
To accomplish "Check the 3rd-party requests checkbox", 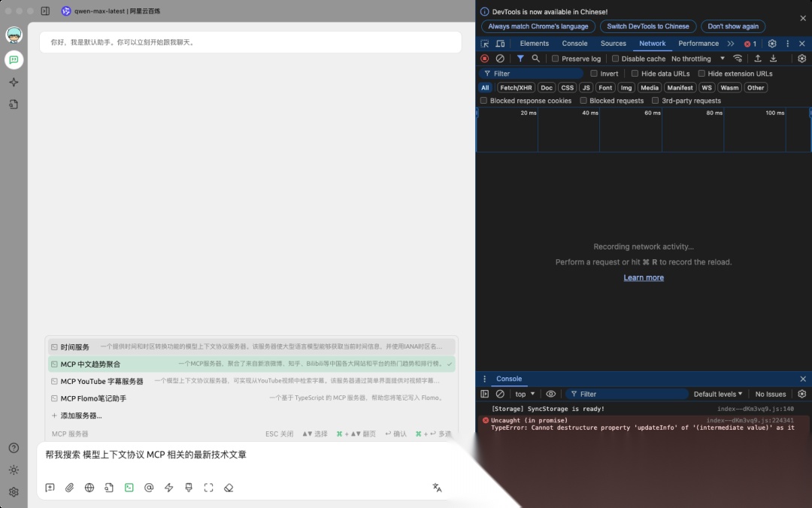I will (655, 101).
